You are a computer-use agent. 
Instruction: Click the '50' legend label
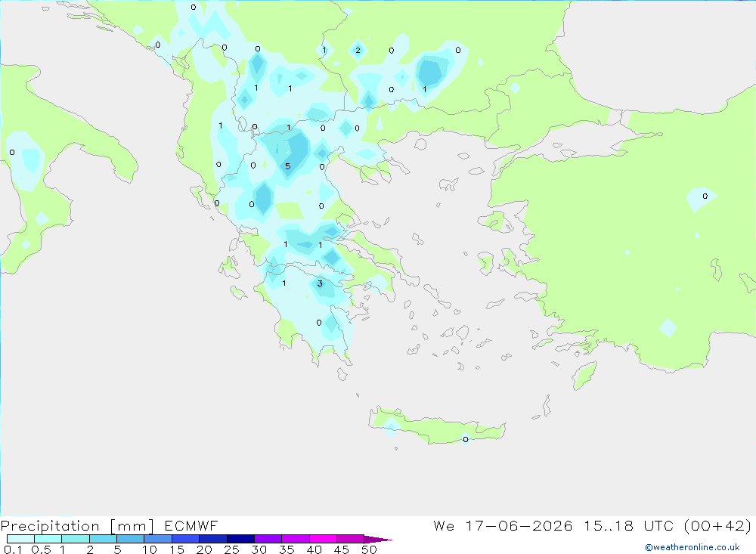click(369, 549)
